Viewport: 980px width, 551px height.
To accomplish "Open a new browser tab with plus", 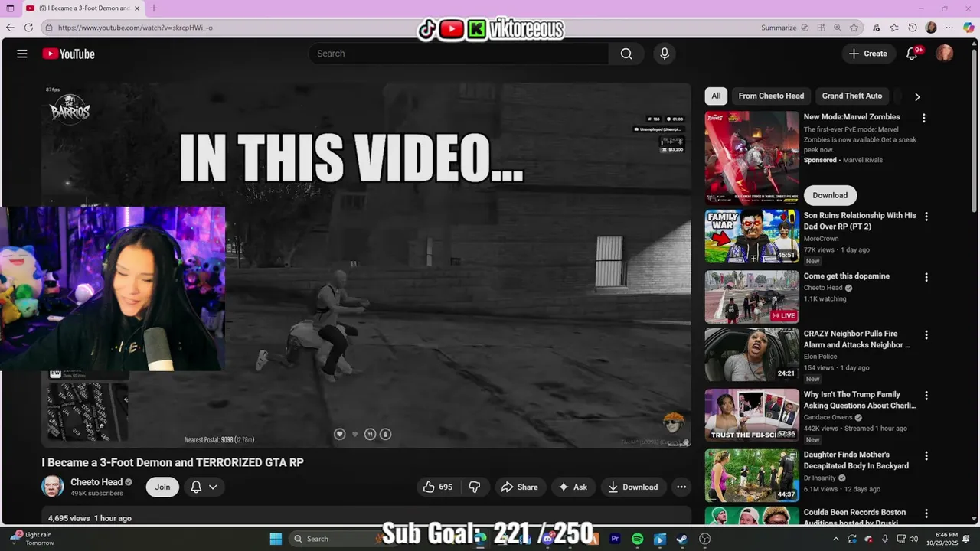I will [x=154, y=8].
